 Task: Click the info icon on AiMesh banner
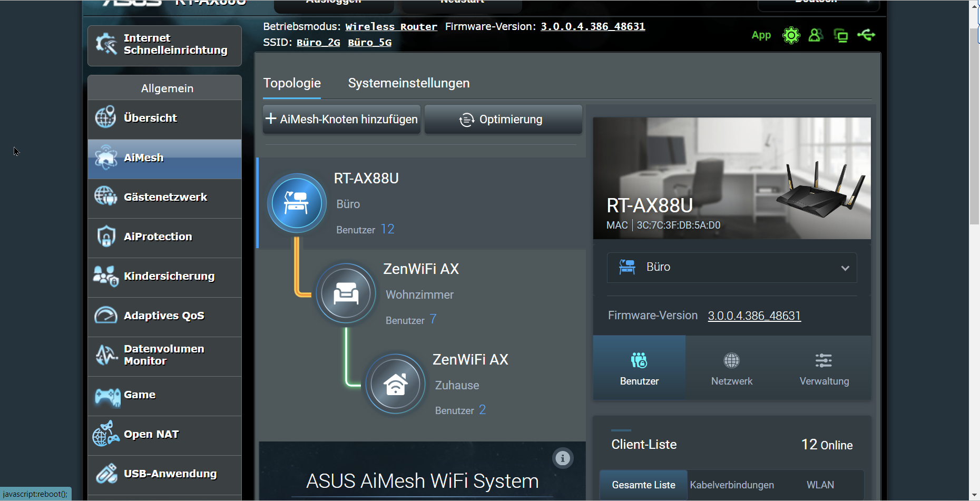(562, 458)
